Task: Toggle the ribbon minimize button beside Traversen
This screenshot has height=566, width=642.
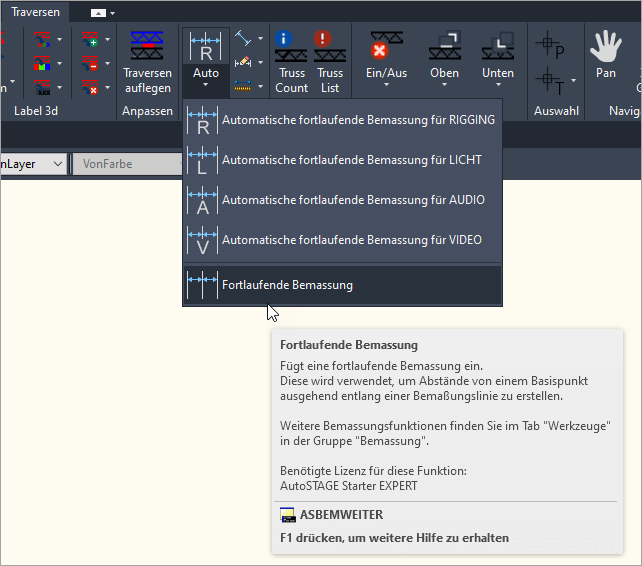Action: (x=98, y=13)
